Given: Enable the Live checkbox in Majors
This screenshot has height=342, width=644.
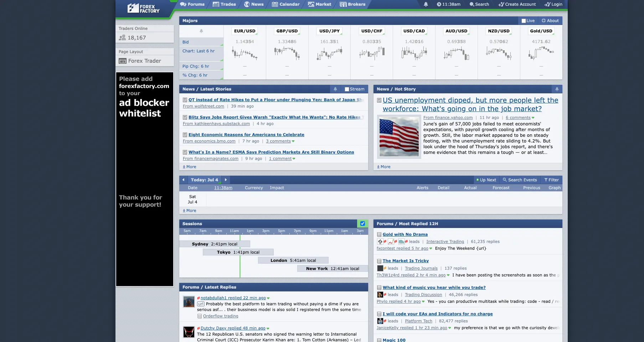Looking at the screenshot, I should point(524,21).
